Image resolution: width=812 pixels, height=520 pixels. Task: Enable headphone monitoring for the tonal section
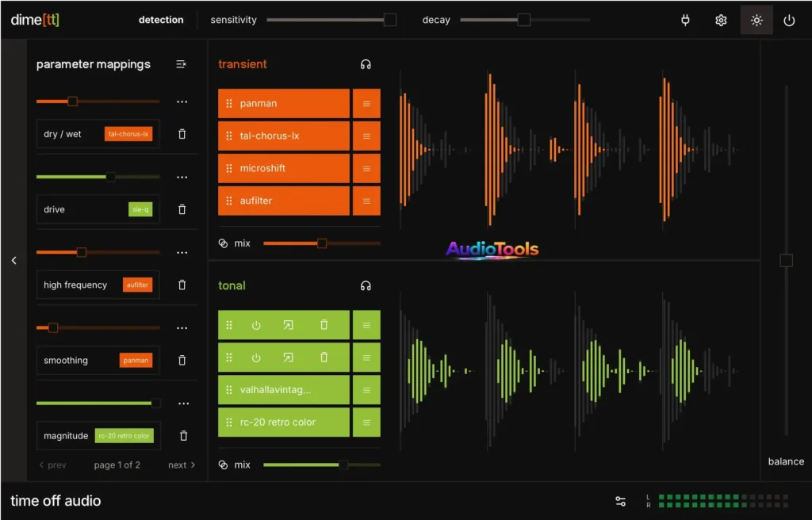(x=366, y=285)
